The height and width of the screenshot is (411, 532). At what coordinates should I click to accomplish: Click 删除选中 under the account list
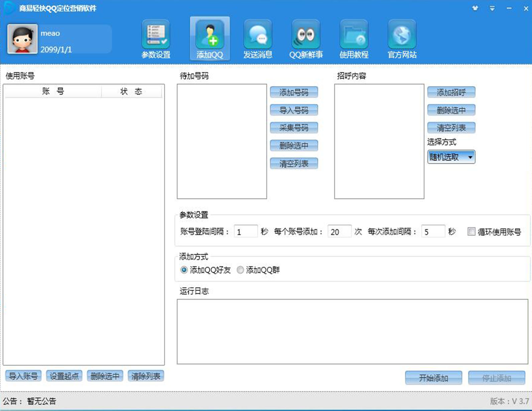(105, 376)
